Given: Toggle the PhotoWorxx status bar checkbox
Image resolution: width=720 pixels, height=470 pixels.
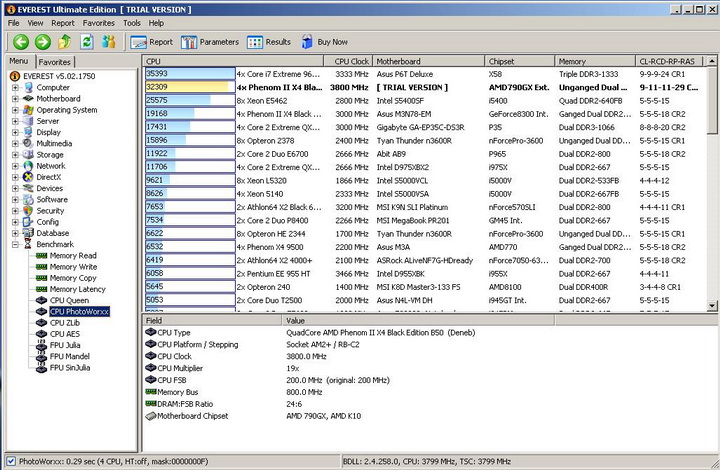Looking at the screenshot, I should point(11,461).
